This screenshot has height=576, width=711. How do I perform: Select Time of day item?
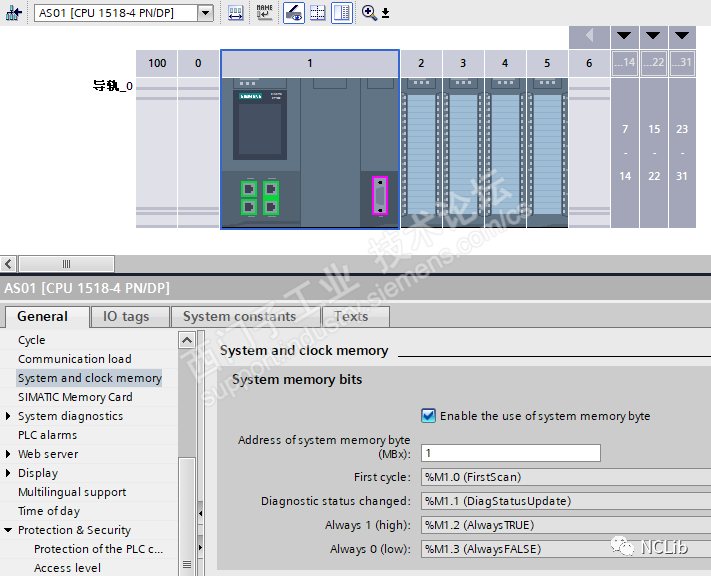tap(49, 511)
